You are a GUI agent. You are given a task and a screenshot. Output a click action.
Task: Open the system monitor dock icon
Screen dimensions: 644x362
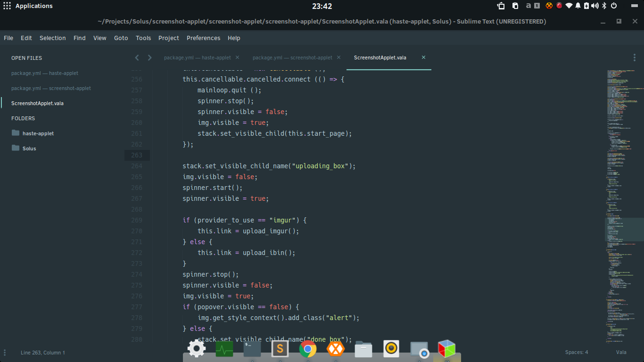[x=224, y=349]
